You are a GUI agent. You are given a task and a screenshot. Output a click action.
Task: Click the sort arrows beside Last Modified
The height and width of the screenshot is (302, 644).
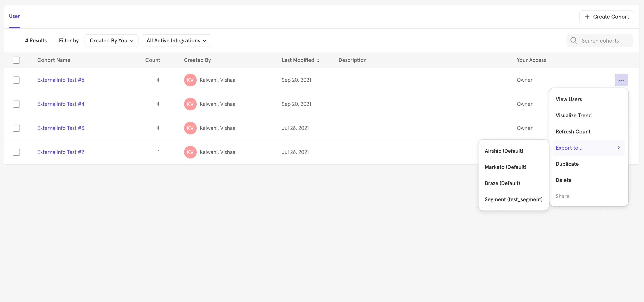[x=318, y=60]
